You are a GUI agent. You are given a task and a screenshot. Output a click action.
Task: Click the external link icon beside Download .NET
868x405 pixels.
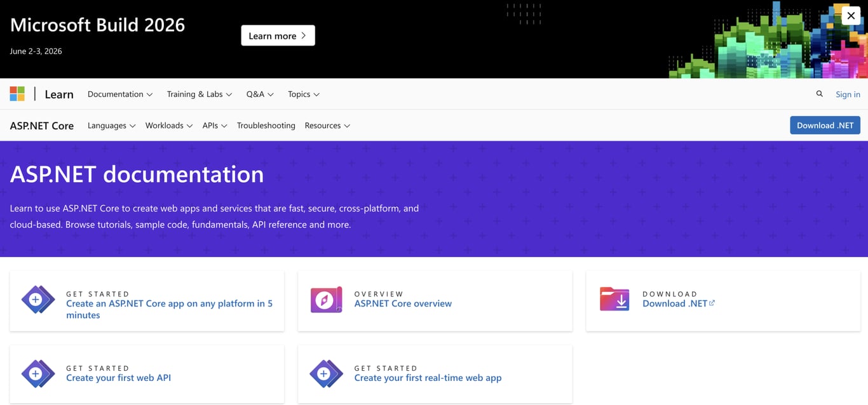712,303
